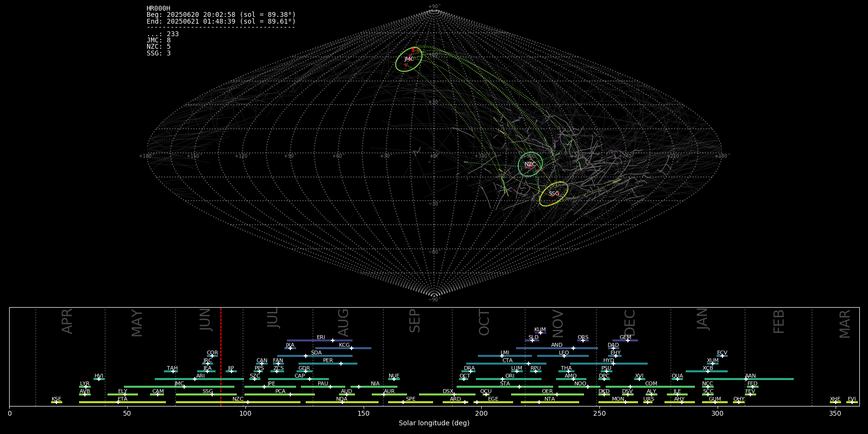
Task: Click the PCA shower label in timeline
Action: pos(280,392)
